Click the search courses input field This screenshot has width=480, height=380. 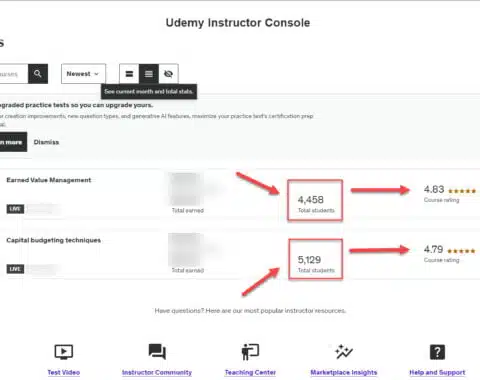(13, 74)
